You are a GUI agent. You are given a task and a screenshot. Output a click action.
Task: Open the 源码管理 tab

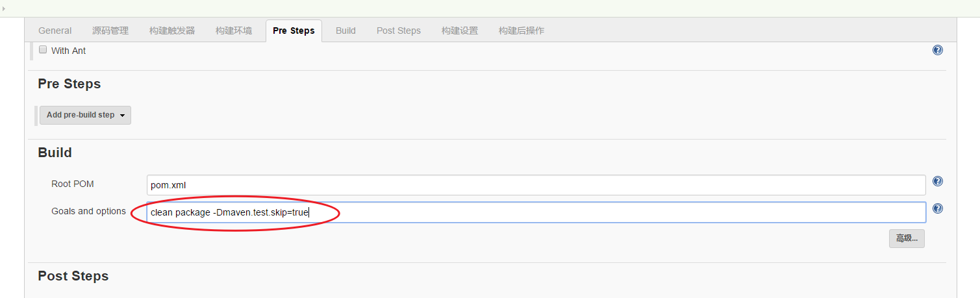110,31
